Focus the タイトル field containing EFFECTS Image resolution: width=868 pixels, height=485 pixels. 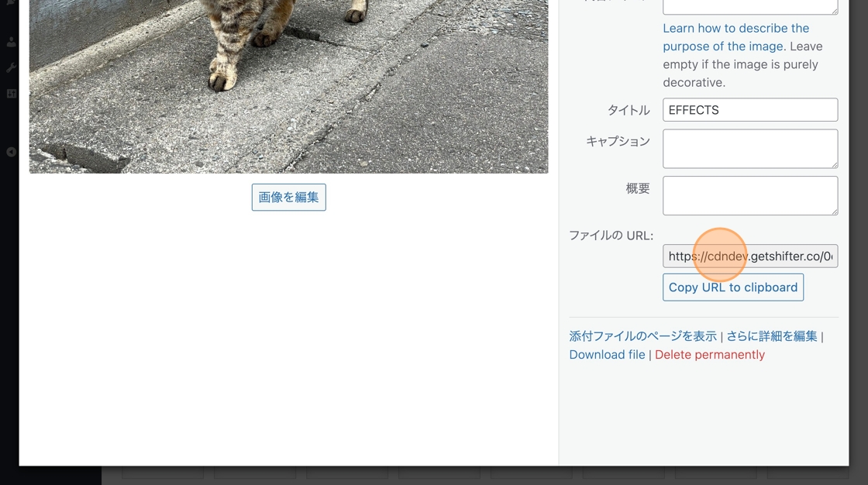[x=750, y=109]
